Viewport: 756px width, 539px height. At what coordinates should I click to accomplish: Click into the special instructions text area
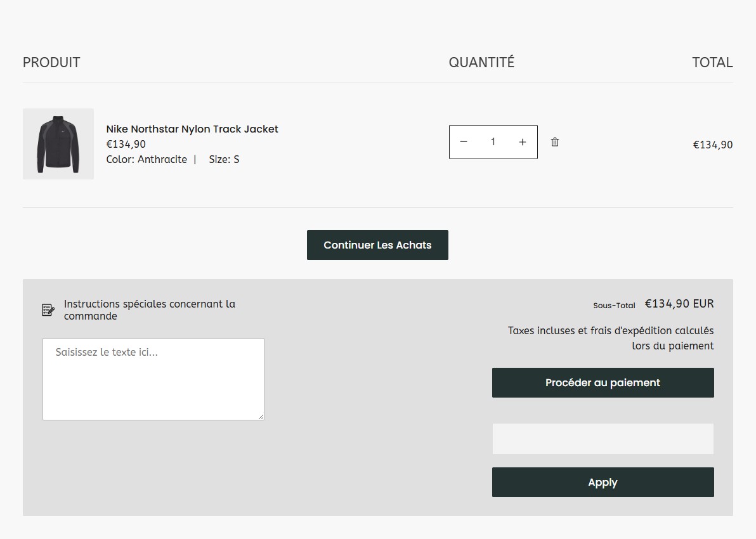click(x=153, y=379)
